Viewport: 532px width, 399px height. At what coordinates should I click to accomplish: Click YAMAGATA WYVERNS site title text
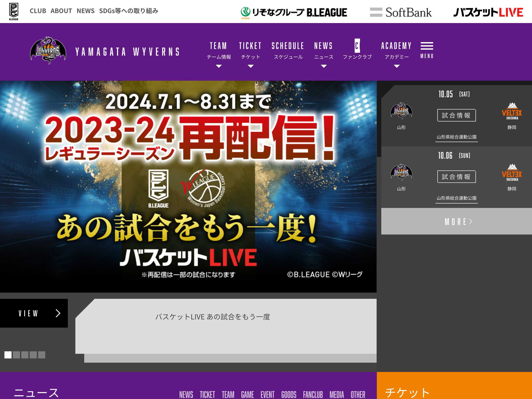click(127, 52)
